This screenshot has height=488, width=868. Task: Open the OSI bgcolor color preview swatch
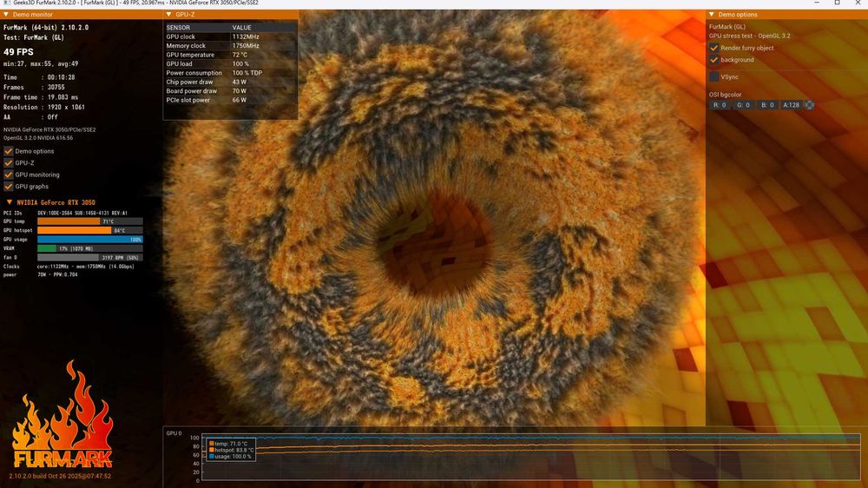click(x=809, y=105)
